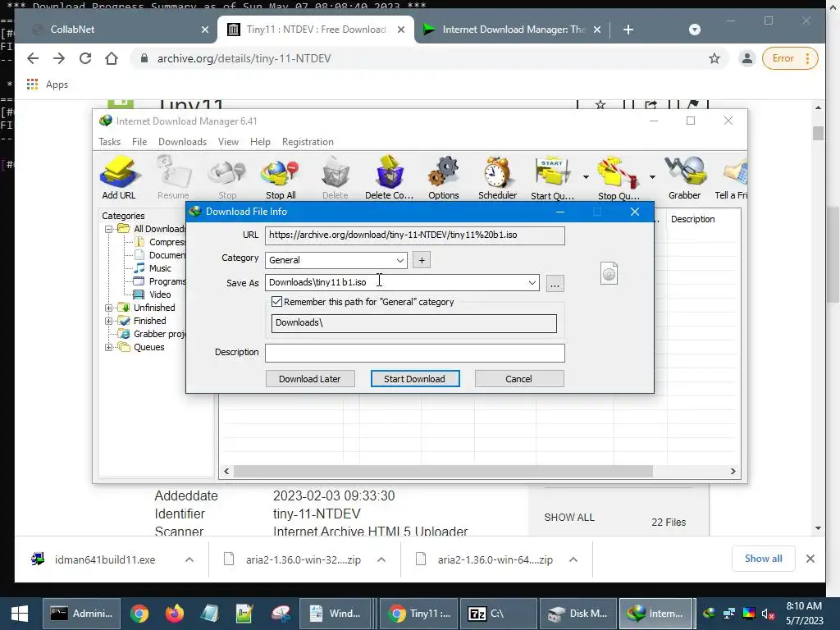Click the Add URL toolbar icon
Viewport: 840px width, 630px height.
click(x=119, y=178)
